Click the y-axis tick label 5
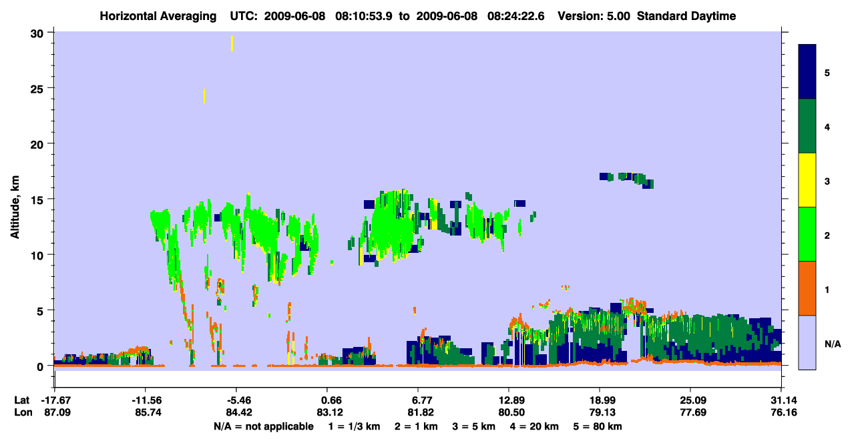The width and height of the screenshot is (868, 445). click(x=41, y=310)
